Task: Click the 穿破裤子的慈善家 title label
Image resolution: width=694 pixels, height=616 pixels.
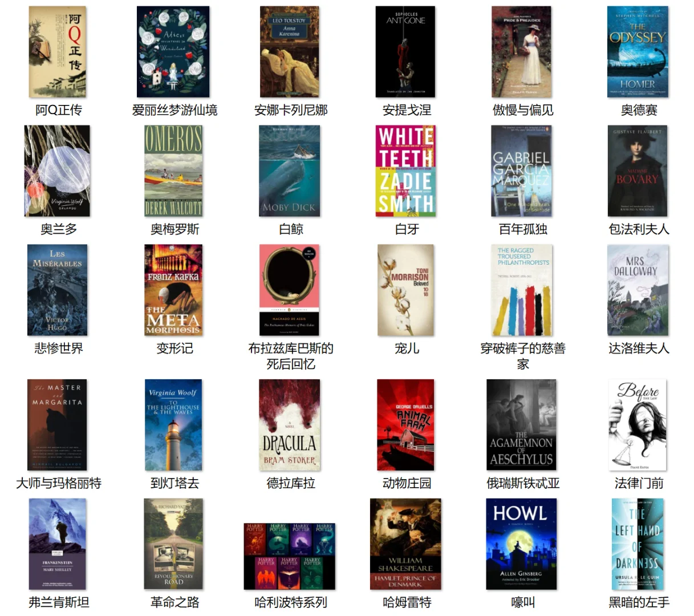Action: (523, 356)
